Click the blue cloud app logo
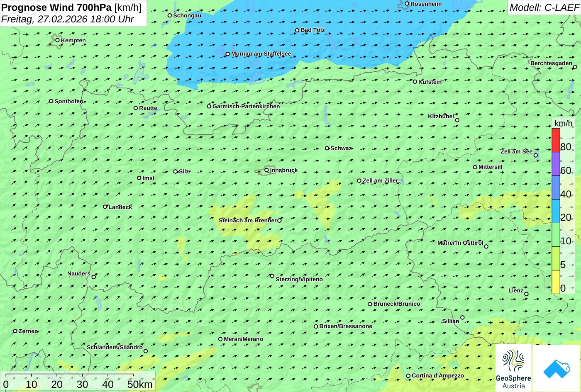The image size is (581, 392). (557, 368)
